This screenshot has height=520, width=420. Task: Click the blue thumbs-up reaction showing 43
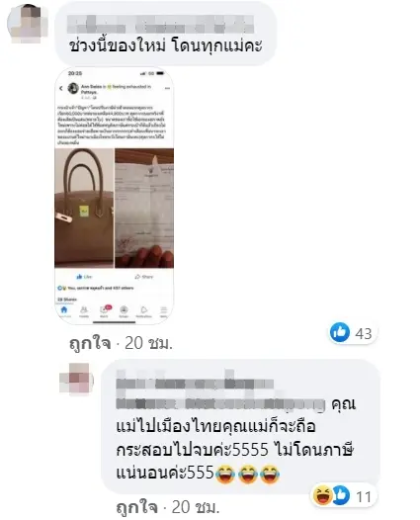point(339,332)
